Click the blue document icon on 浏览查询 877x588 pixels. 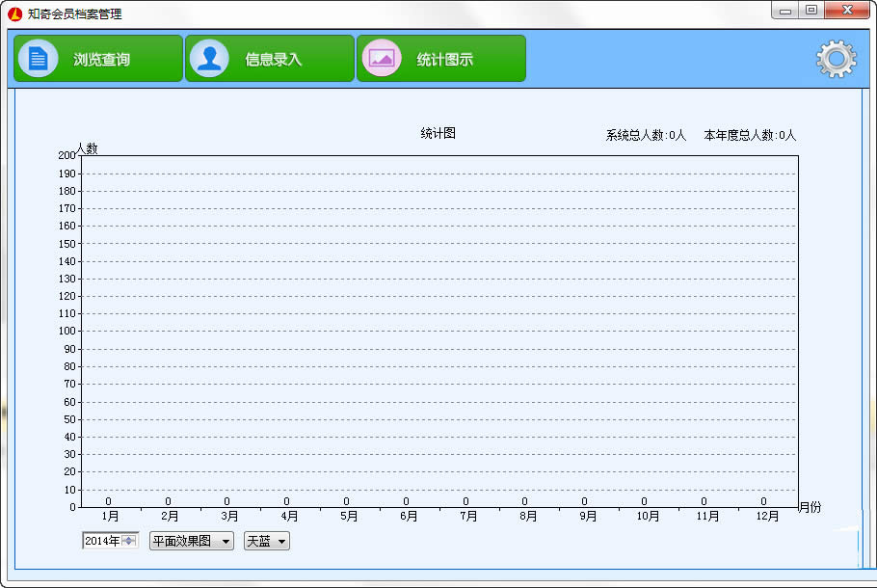(x=38, y=58)
